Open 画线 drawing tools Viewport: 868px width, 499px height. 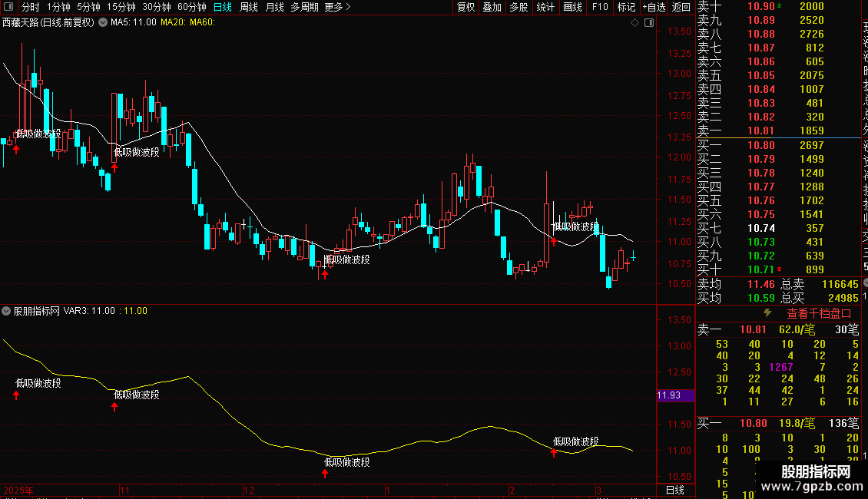[572, 7]
